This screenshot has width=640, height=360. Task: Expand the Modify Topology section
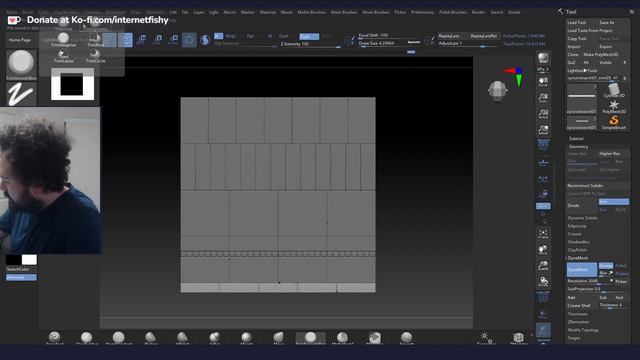point(583,330)
